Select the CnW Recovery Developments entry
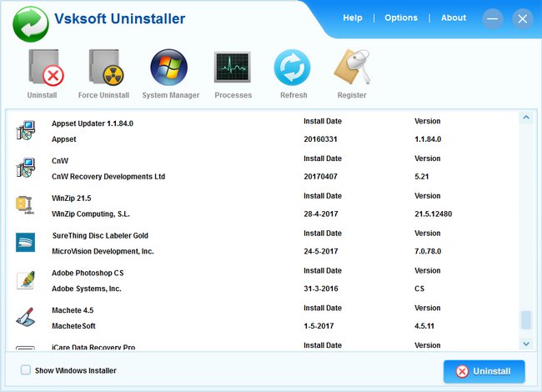 pyautogui.click(x=108, y=177)
